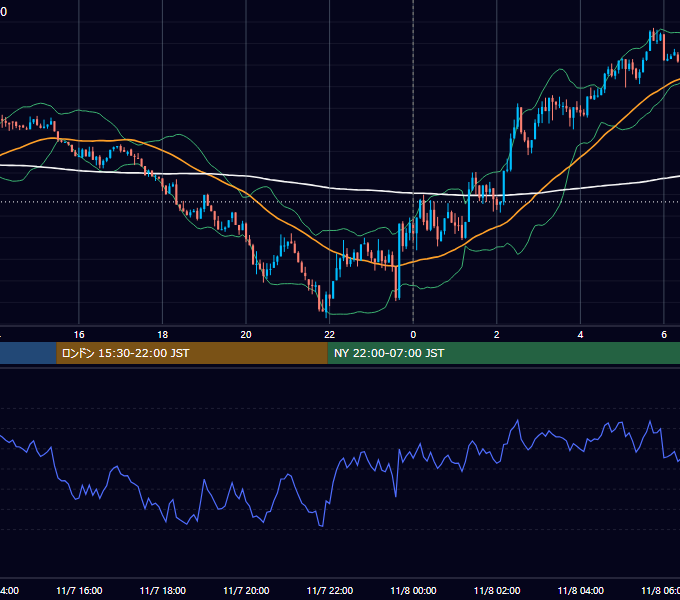Click hour label 6 on price chart axis
The height and width of the screenshot is (600, 680).
pos(664,334)
